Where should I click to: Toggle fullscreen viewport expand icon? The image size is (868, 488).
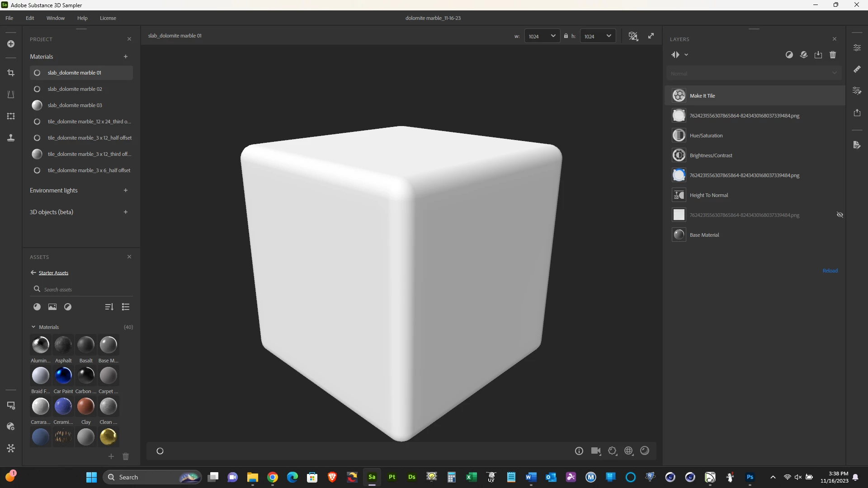(x=651, y=36)
